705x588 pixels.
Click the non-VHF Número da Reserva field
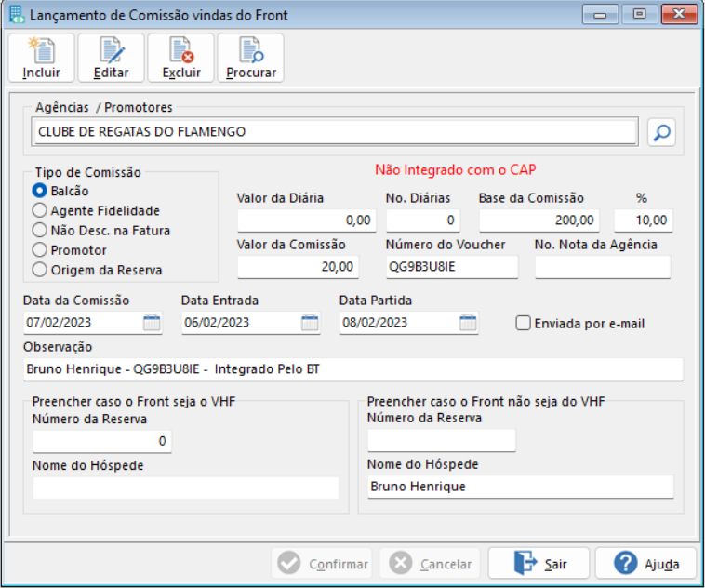(x=442, y=440)
